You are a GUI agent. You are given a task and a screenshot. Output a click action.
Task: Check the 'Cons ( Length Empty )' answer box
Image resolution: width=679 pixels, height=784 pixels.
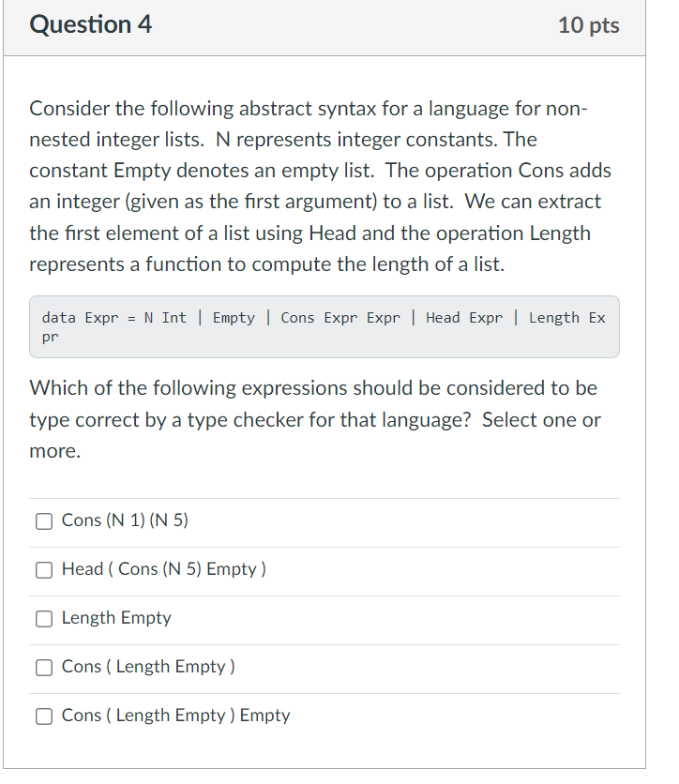pyautogui.click(x=43, y=667)
